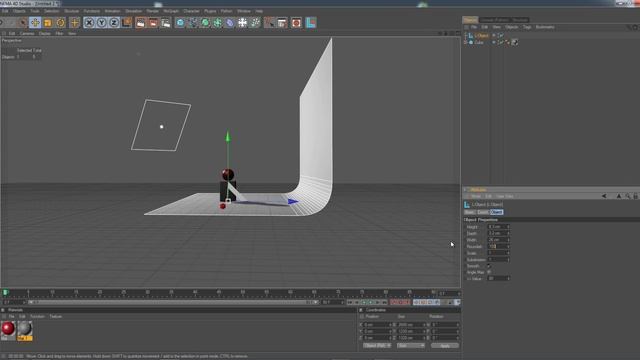The image size is (640, 360).
Task: Open the Size dropdown in Coordinates
Action: point(411,345)
